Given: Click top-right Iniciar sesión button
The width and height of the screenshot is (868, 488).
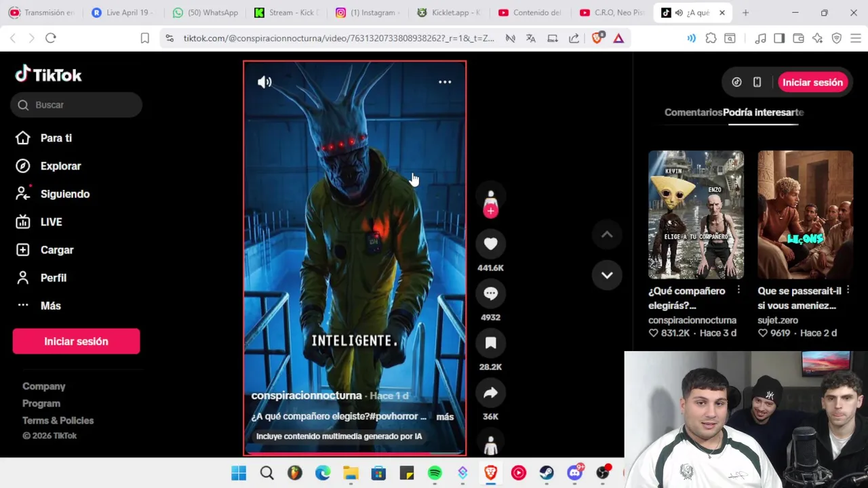Looking at the screenshot, I should (812, 83).
